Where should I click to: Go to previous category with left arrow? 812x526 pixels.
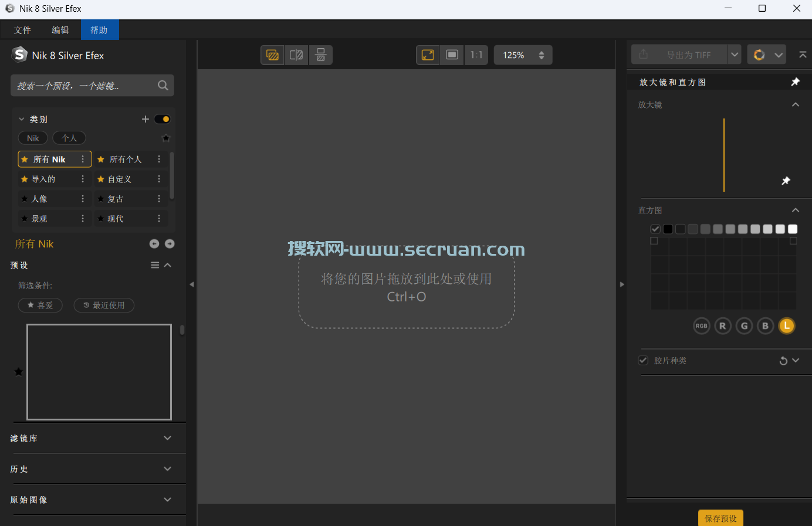tap(154, 243)
